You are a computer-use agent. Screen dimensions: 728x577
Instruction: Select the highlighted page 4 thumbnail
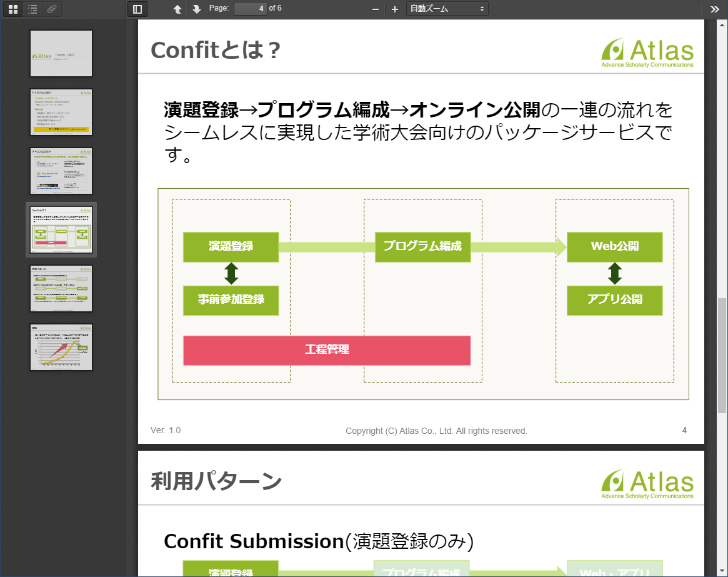pyautogui.click(x=61, y=229)
